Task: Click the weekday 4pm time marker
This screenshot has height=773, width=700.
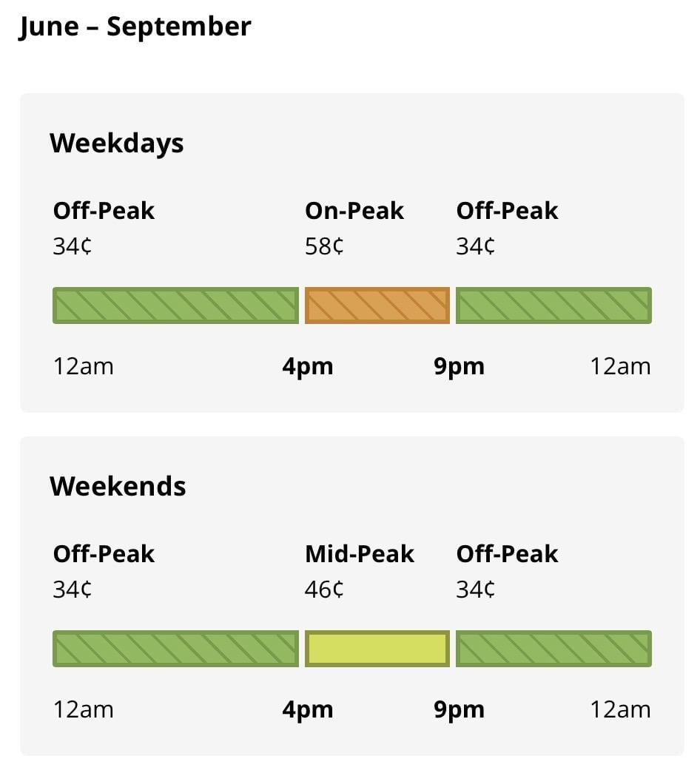Action: [308, 367]
